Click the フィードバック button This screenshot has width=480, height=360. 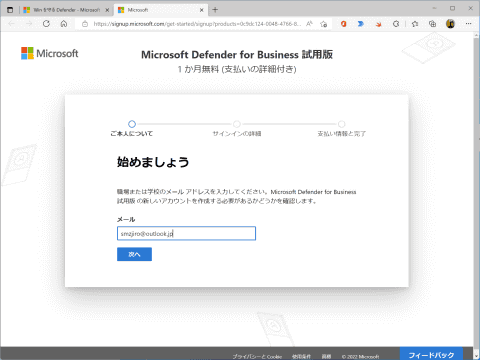(x=431, y=354)
